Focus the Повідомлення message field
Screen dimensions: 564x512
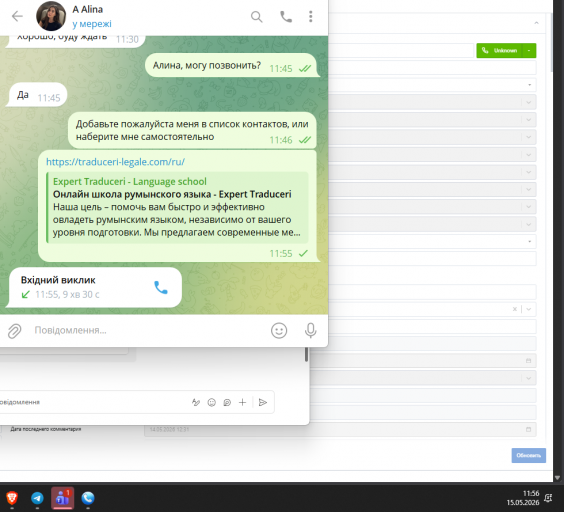pyautogui.click(x=147, y=330)
